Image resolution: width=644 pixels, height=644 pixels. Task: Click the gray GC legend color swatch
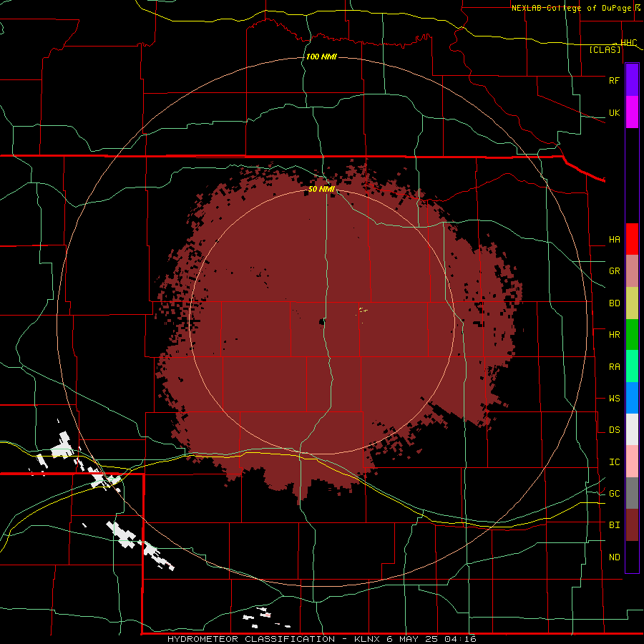632,493
